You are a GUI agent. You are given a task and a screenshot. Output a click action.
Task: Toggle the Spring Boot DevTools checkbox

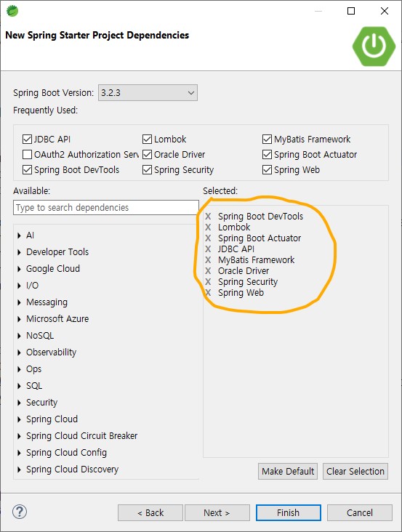pos(27,169)
